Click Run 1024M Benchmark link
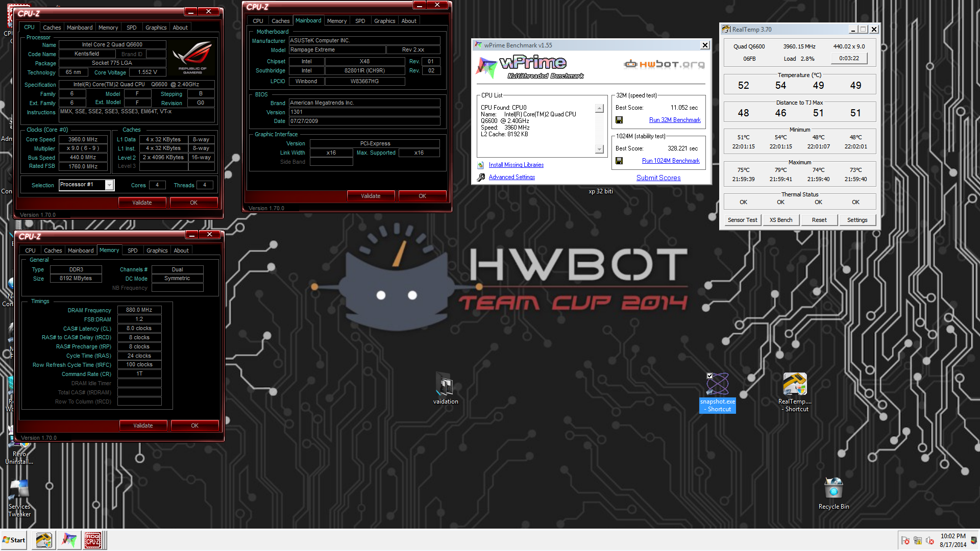This screenshot has height=551, width=980. pyautogui.click(x=671, y=161)
